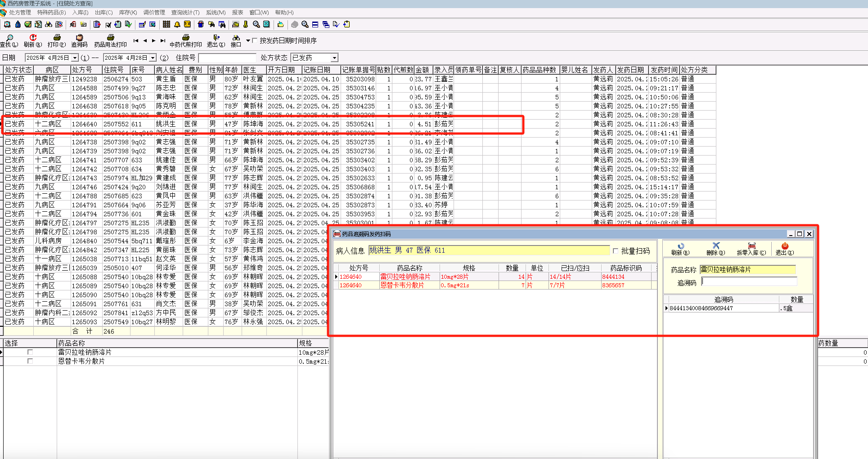Click the 删除 delete icon in scan dialog
The width and height of the screenshot is (868, 459).
tap(716, 246)
